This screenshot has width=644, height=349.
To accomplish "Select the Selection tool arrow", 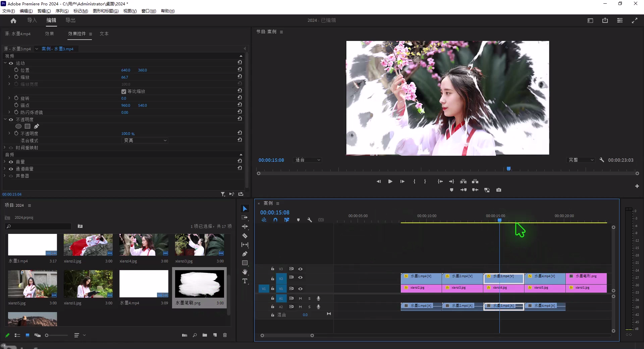I will point(245,209).
